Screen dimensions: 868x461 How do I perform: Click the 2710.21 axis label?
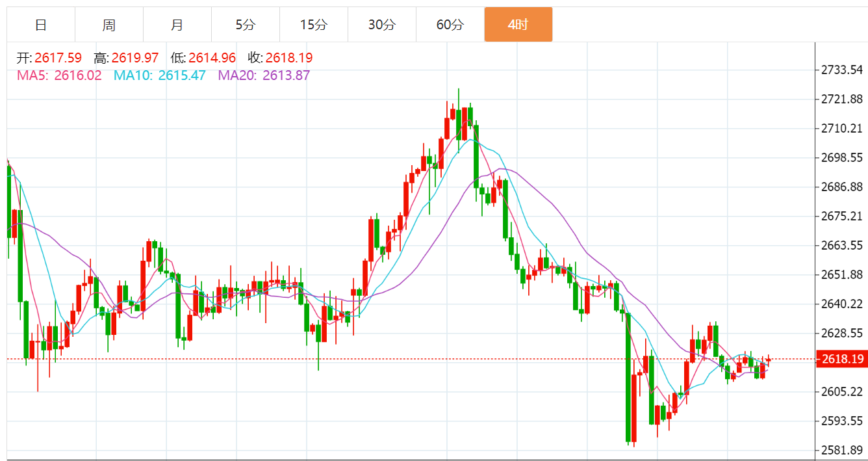(843, 129)
